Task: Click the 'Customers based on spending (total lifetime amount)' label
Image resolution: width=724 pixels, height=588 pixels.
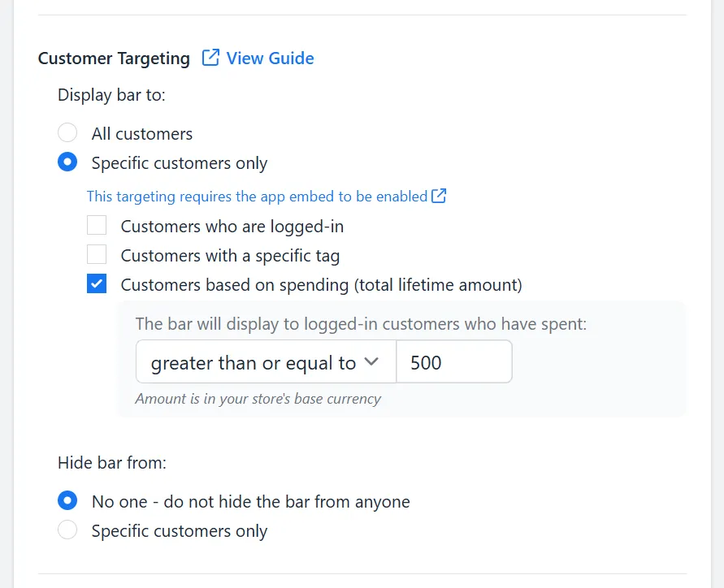Action: tap(321, 285)
